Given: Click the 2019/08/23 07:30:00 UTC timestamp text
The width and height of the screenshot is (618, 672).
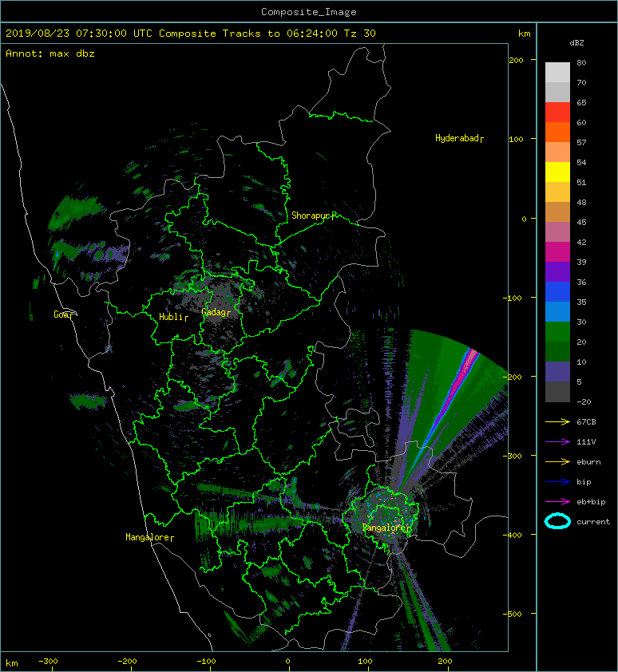Looking at the screenshot, I should (x=78, y=34).
